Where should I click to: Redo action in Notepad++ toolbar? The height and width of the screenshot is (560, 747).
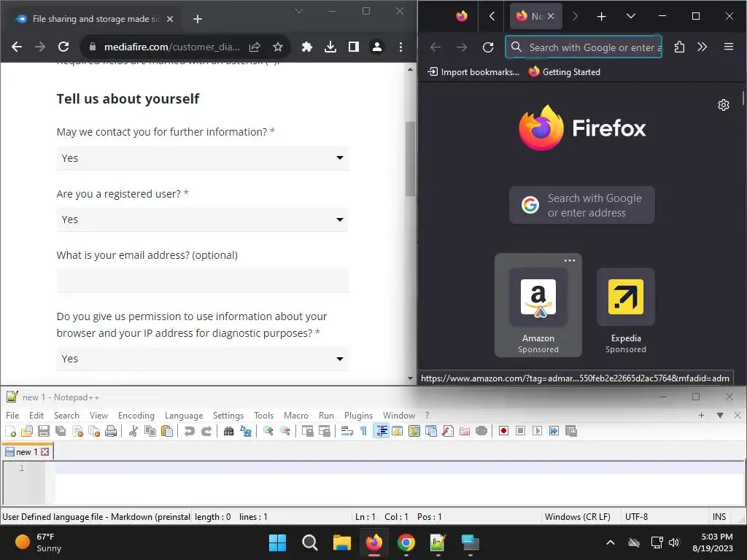pos(206,431)
